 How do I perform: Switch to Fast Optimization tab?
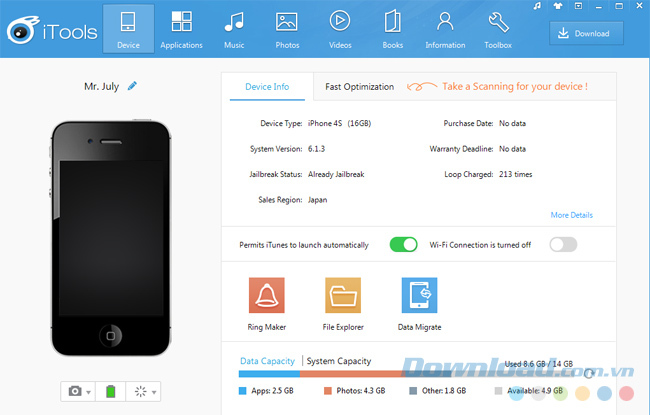pyautogui.click(x=359, y=87)
